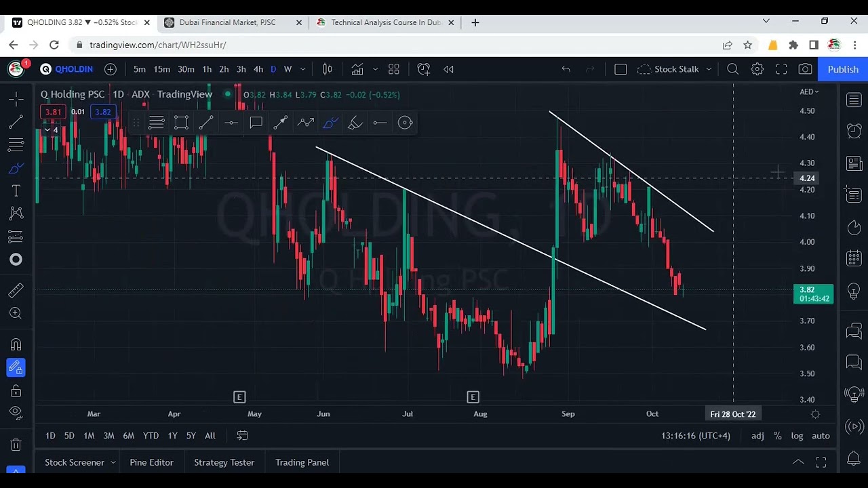
Task: Click the Publish button
Action: (x=843, y=69)
